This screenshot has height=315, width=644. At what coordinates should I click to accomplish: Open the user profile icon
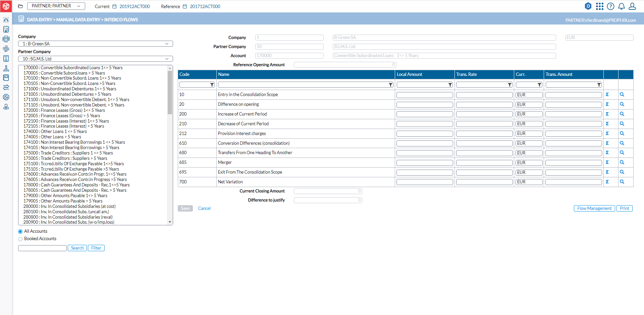click(632, 6)
